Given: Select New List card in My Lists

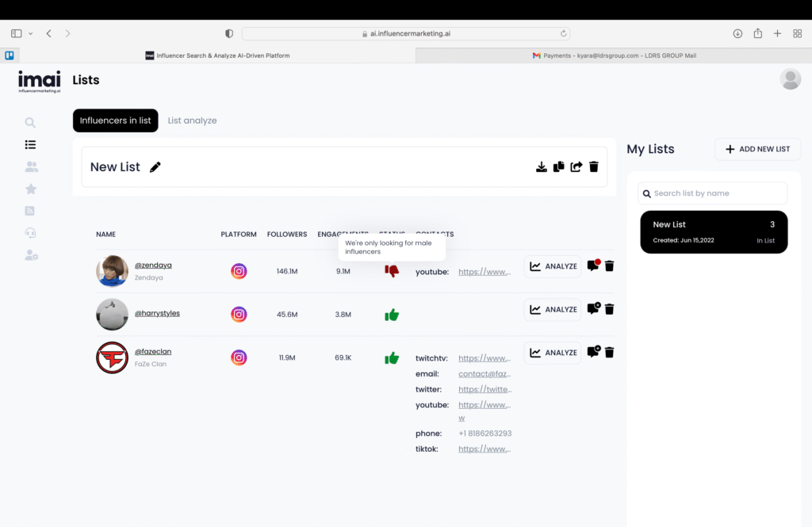Looking at the screenshot, I should pos(713,231).
